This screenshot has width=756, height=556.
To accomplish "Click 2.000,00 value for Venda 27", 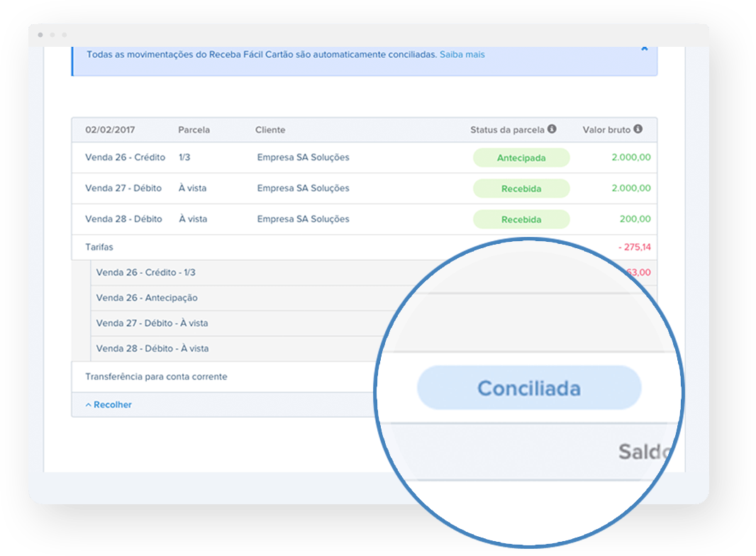I will [x=631, y=188].
